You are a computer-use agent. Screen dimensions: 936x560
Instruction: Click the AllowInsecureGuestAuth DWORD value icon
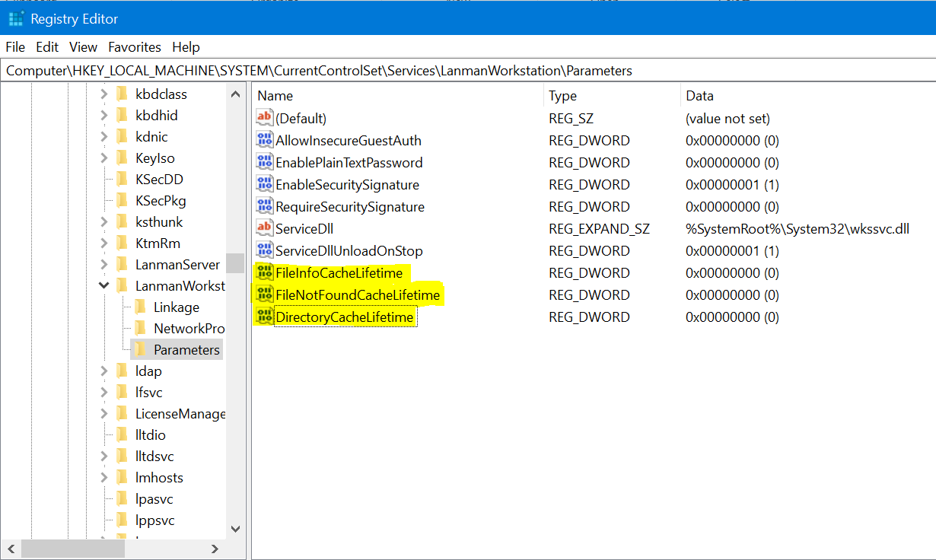[x=264, y=141]
